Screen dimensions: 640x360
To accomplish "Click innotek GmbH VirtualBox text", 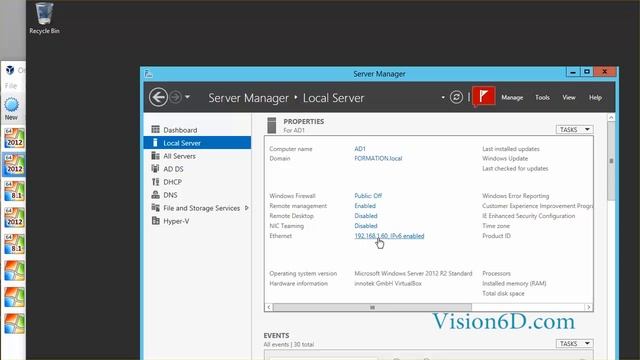I will 388,284.
